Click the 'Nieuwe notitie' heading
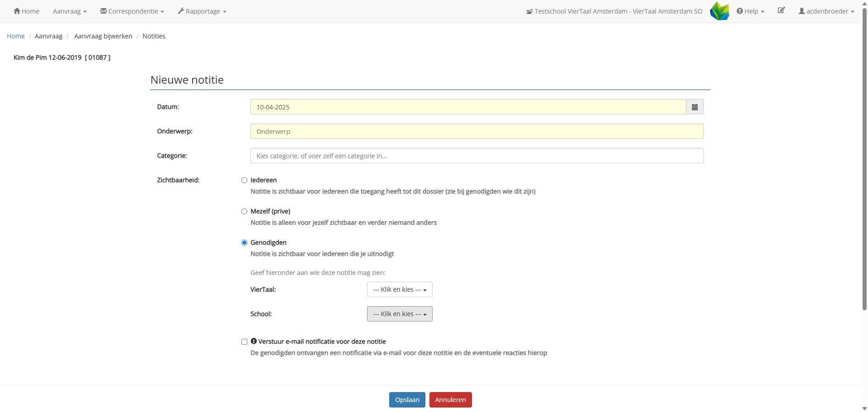Image resolution: width=868 pixels, height=412 pixels. (x=187, y=80)
